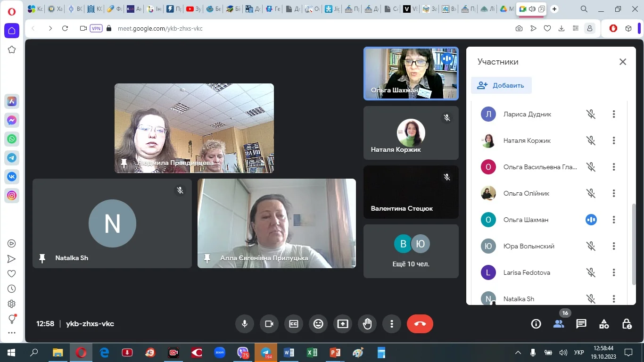Screen dimensions: 644x362
Task: Open the activities shapes icon
Action: point(603,324)
